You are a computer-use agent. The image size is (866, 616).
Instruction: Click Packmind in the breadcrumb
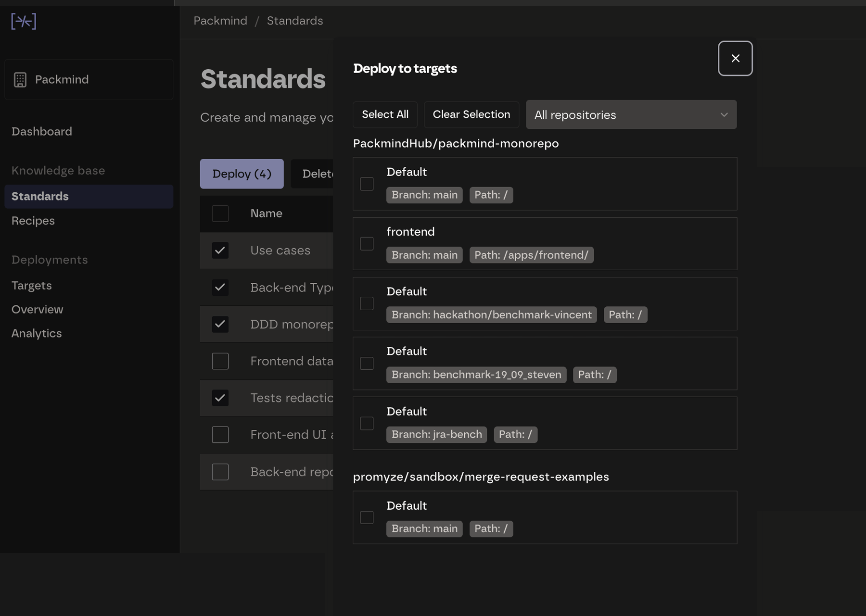coord(220,21)
